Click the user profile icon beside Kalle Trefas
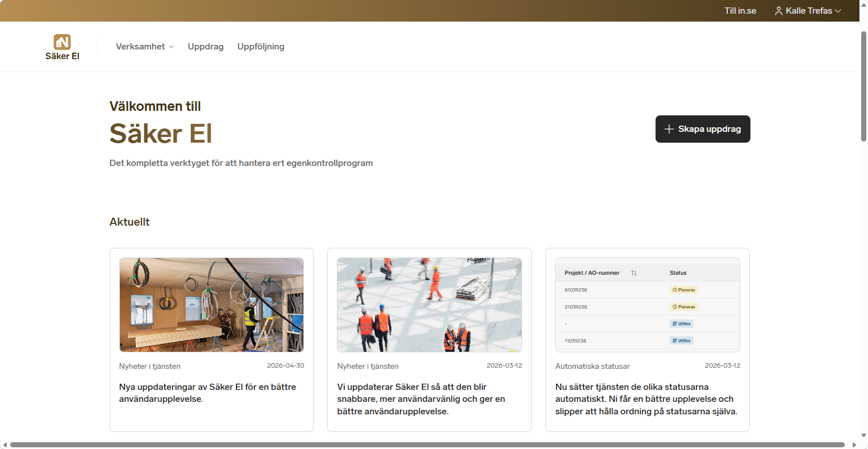Screen dimensions: 868x449 coord(778,11)
